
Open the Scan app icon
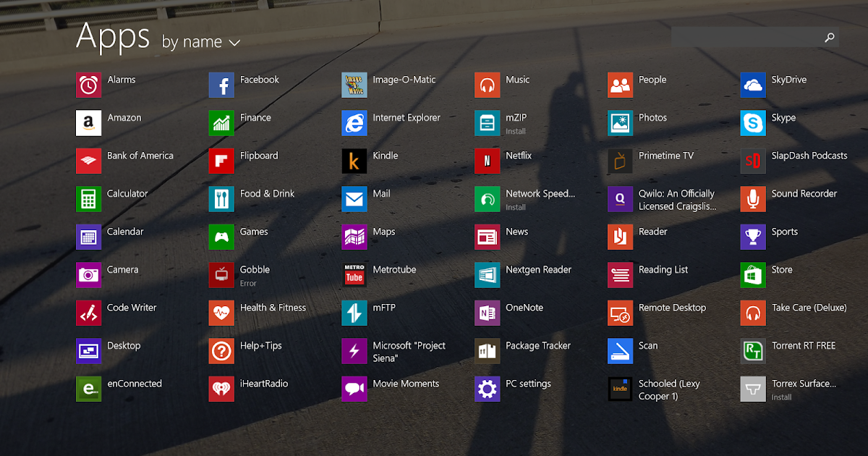pos(620,351)
